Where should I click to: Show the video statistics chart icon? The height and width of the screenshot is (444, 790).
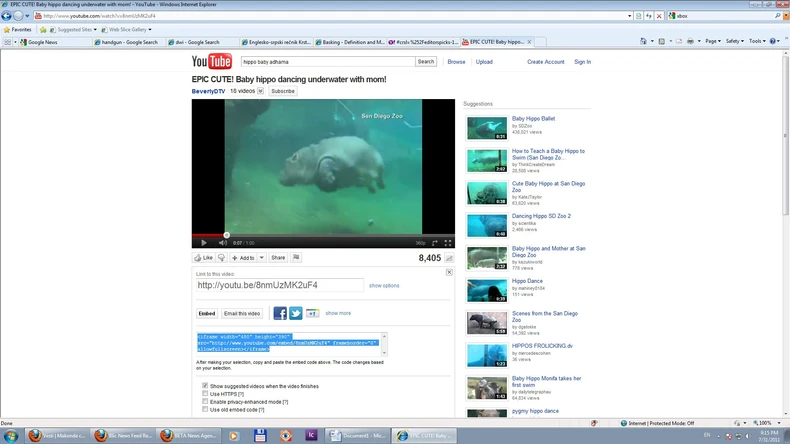click(x=449, y=258)
